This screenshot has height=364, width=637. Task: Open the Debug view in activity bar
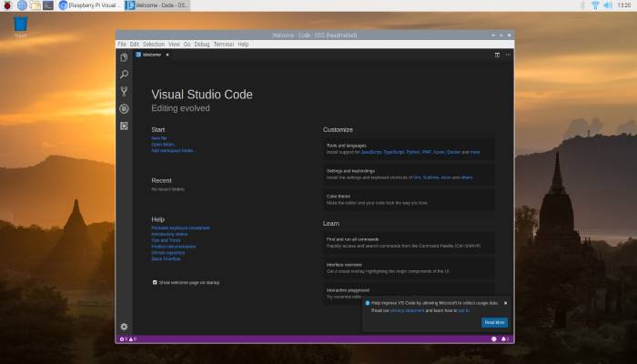124,108
